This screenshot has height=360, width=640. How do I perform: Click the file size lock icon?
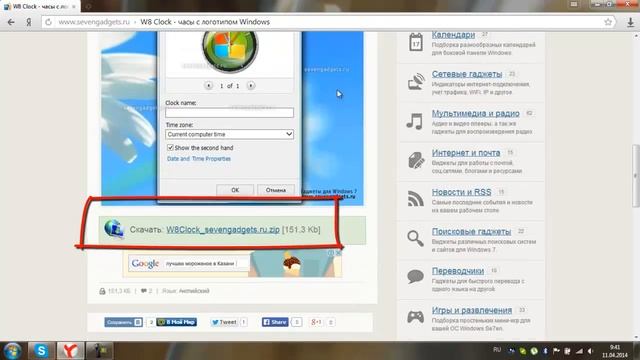(102, 291)
